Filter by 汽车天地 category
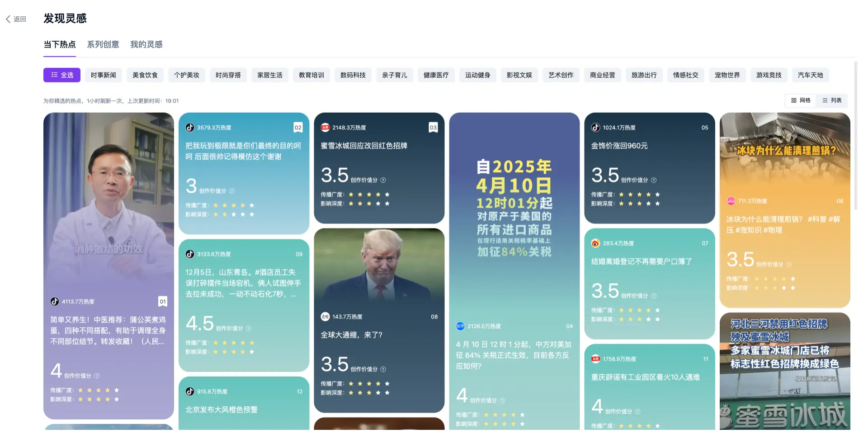This screenshot has width=868, height=433. coord(811,75)
